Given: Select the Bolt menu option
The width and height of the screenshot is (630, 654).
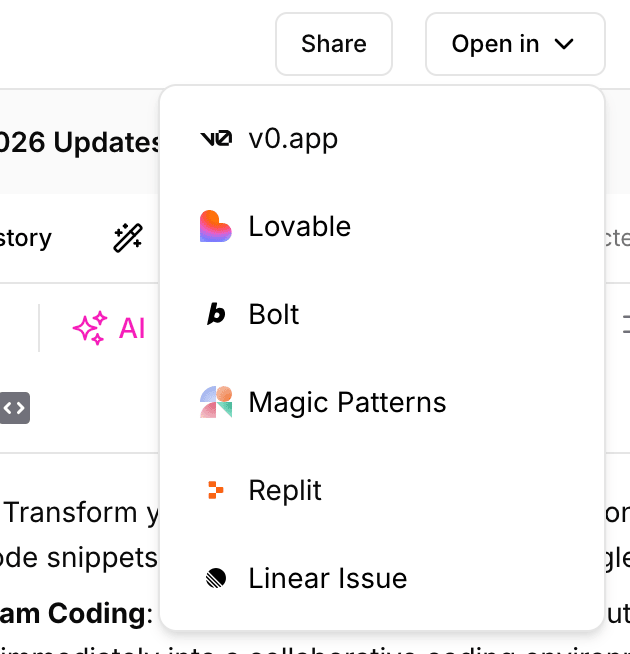Looking at the screenshot, I should click(x=274, y=315).
